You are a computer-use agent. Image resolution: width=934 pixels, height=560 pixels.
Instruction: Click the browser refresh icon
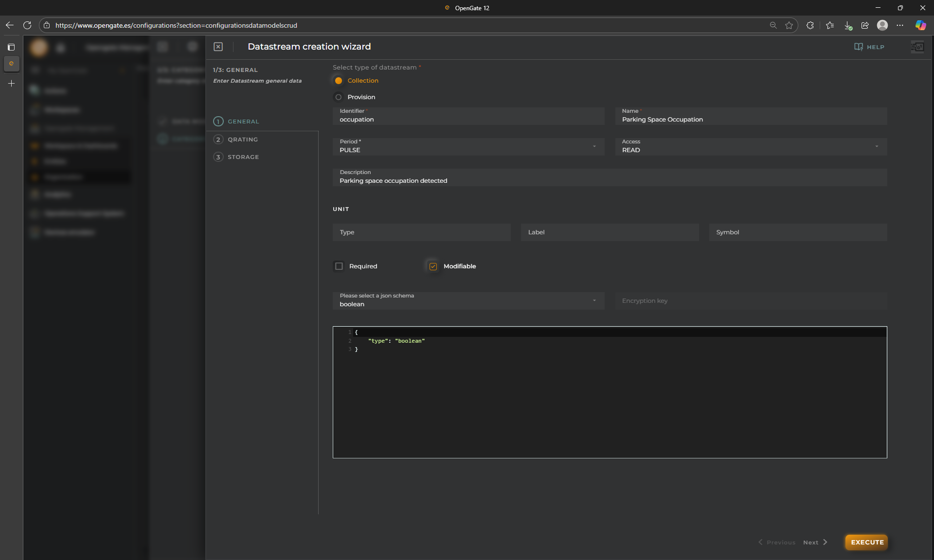[27, 25]
